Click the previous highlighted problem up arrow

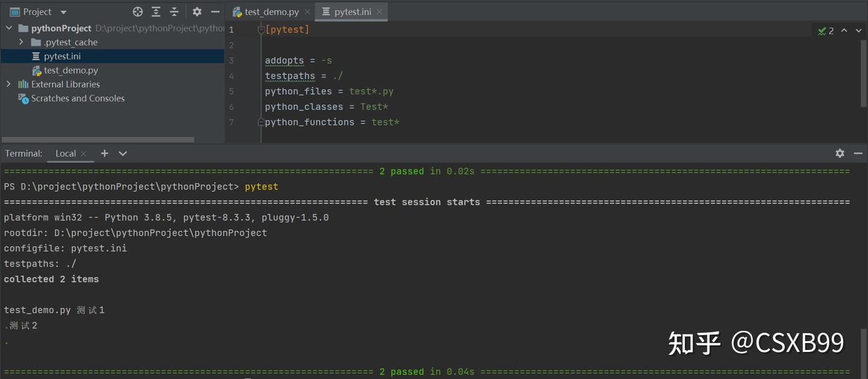[844, 30]
